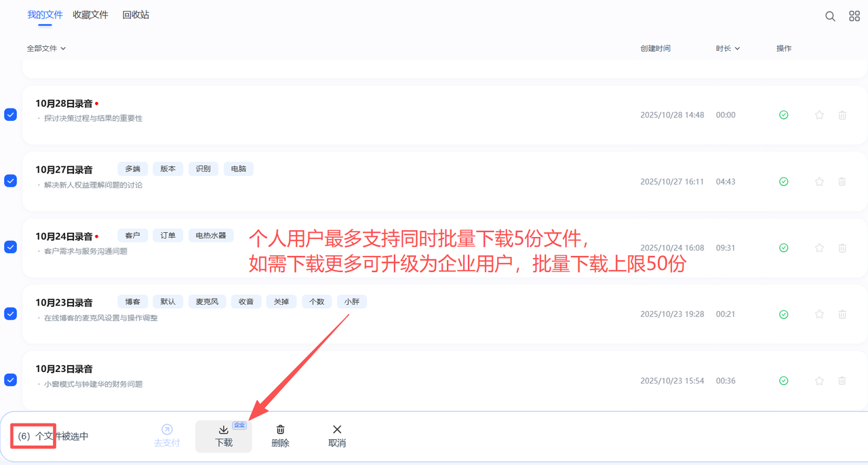This screenshot has width=868, height=465.
Task: Star the 10月28日录音 file as favorite
Action: 819,115
